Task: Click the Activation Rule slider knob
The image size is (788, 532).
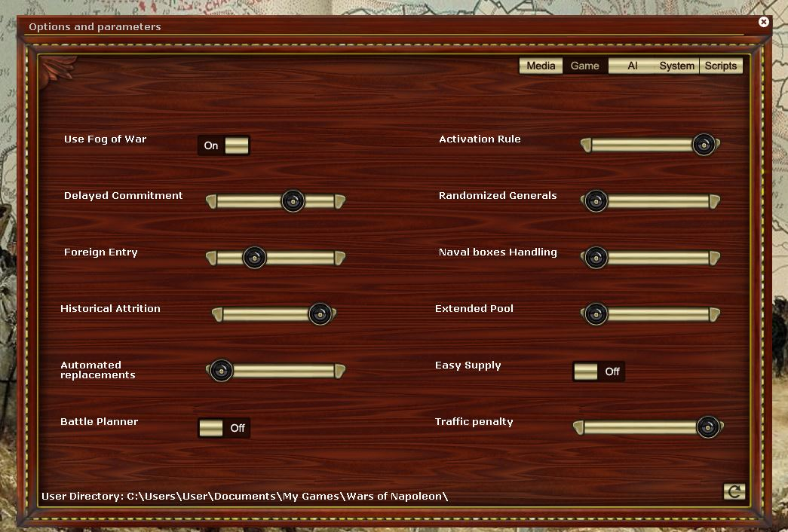Action: click(x=704, y=145)
